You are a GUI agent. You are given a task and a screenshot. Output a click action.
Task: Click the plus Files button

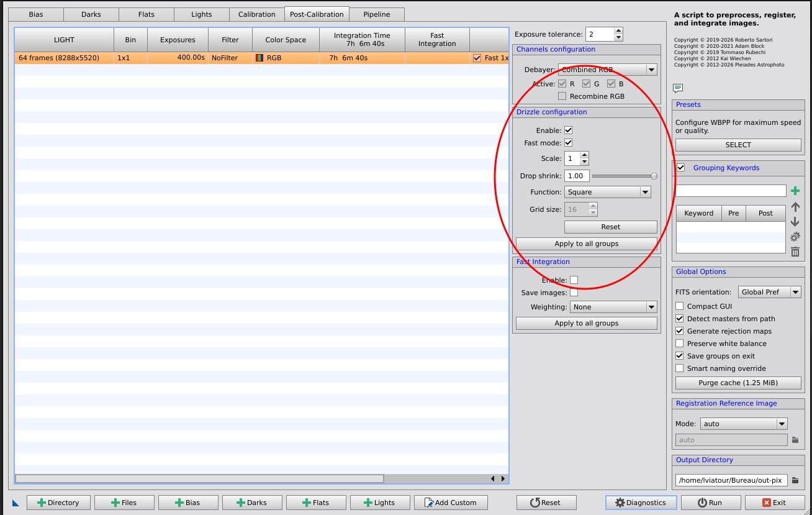(124, 503)
